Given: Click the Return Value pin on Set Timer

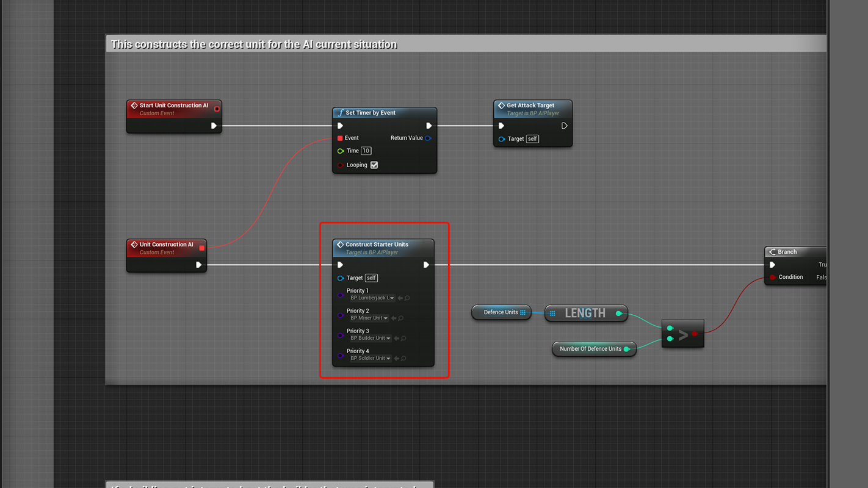Looking at the screenshot, I should point(428,138).
